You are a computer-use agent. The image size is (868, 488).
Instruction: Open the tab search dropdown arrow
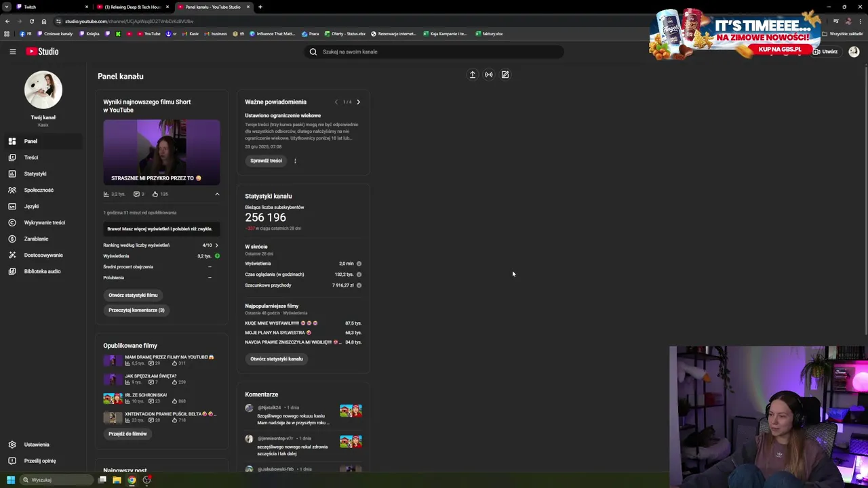coord(7,7)
